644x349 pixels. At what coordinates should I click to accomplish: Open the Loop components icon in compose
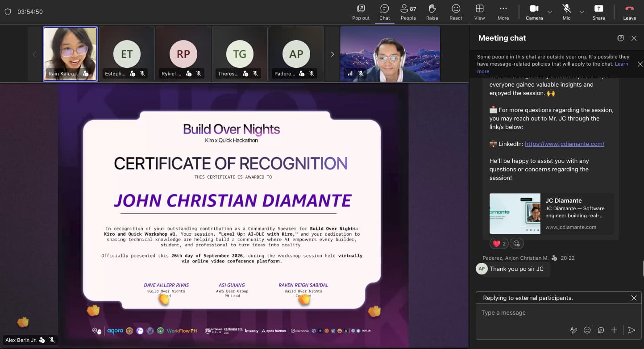coord(601,330)
